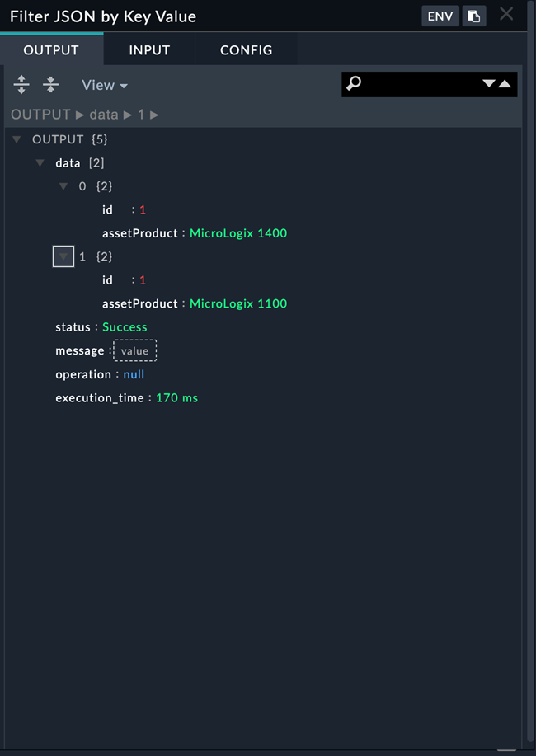Viewport: 536px width, 756px height.
Task: Open the ENV viewer
Action: click(x=440, y=16)
